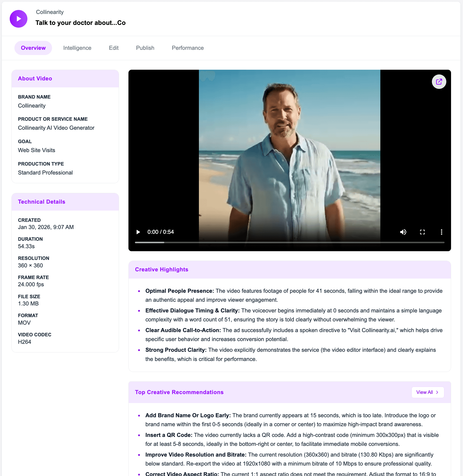Switch to the Edit tab
The height and width of the screenshot is (476, 463).
pyautogui.click(x=114, y=48)
